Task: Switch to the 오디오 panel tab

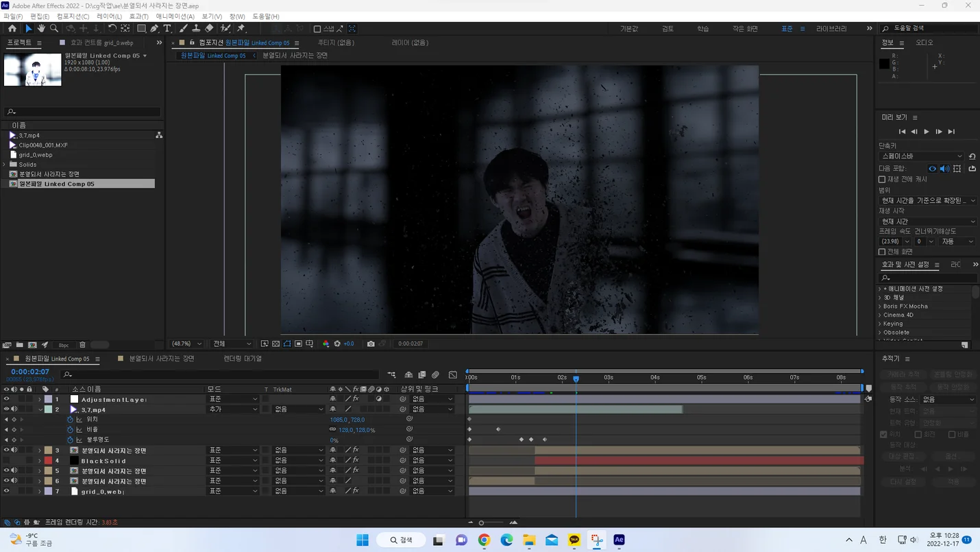Action: 924,43
